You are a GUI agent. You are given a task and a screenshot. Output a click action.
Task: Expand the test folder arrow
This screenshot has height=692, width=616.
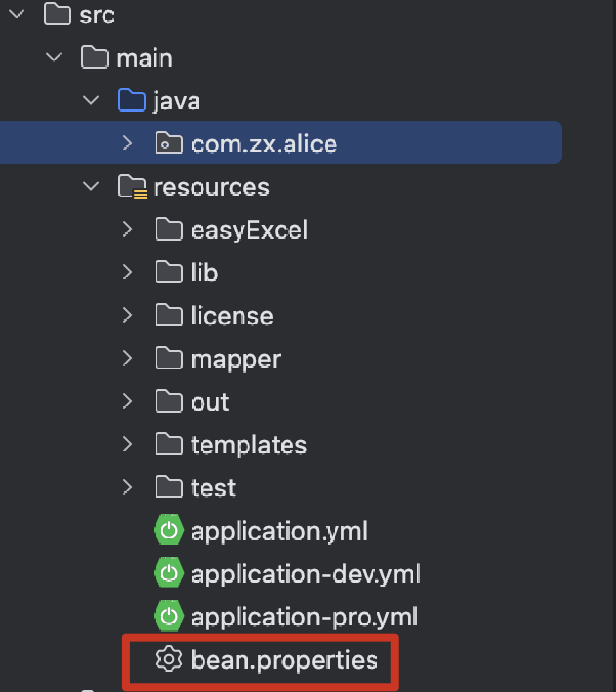pyautogui.click(x=127, y=487)
